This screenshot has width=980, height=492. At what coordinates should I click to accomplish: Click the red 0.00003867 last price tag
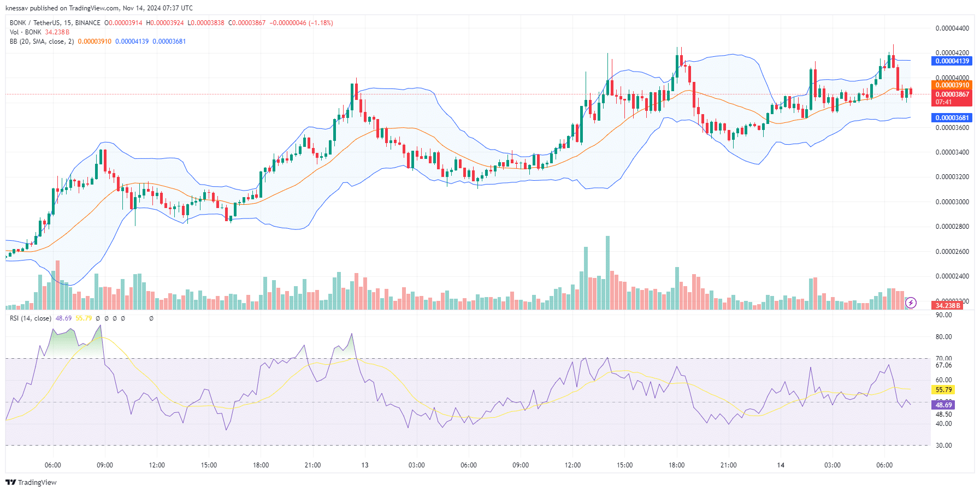[x=952, y=94]
